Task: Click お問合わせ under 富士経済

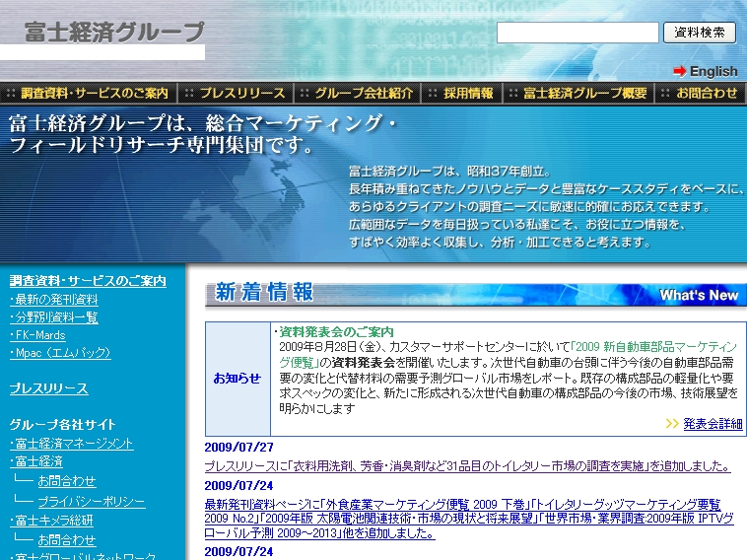Action: (67, 481)
